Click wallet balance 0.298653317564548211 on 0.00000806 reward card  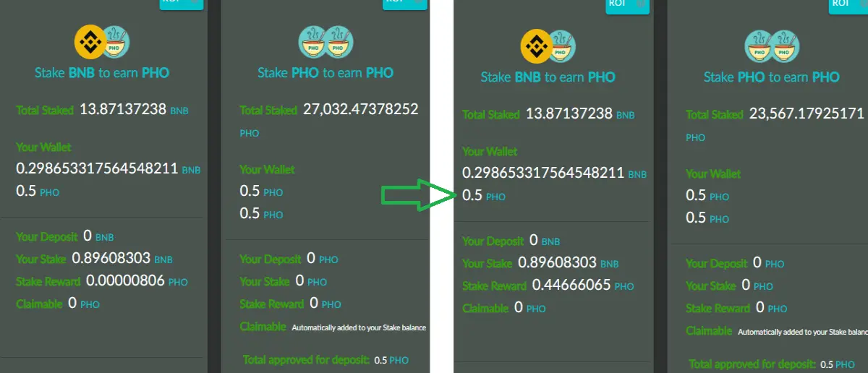pyautogui.click(x=97, y=169)
